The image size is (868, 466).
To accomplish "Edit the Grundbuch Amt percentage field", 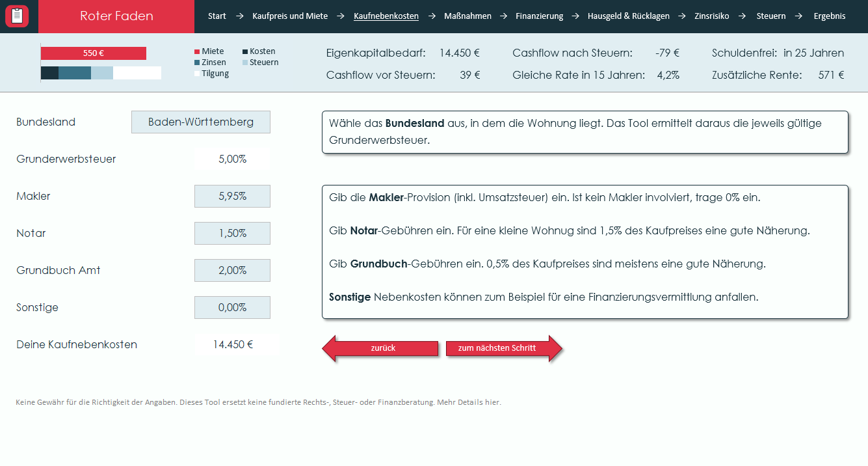I will [232, 271].
